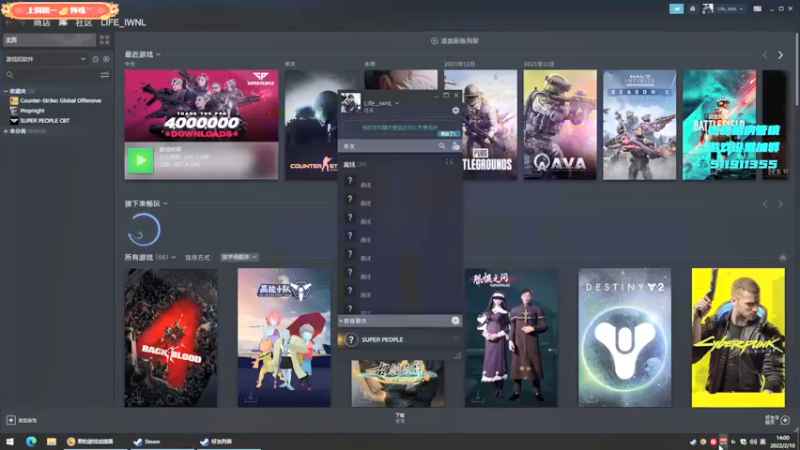The image size is (800, 450).
Task: Select friends list window in taskbar
Action: (230, 441)
